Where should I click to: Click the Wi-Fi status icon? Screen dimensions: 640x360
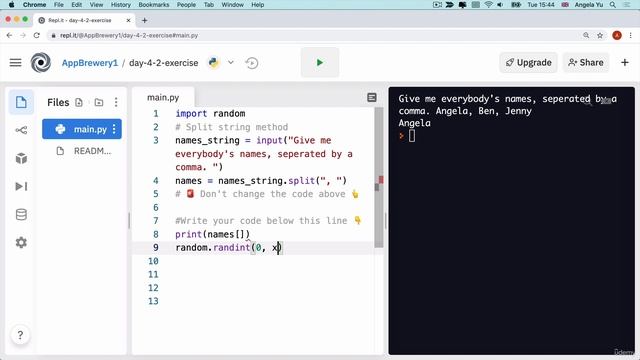[x=488, y=5]
